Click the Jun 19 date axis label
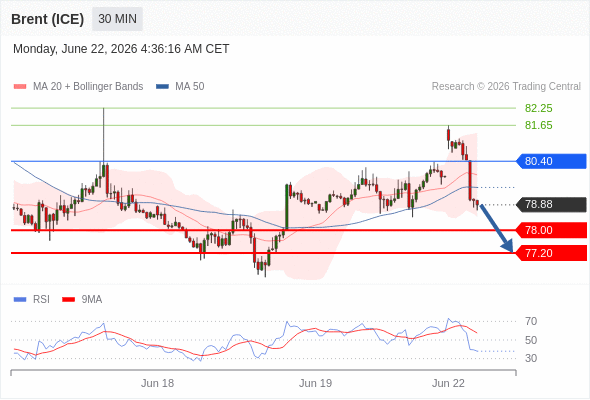 315,383
